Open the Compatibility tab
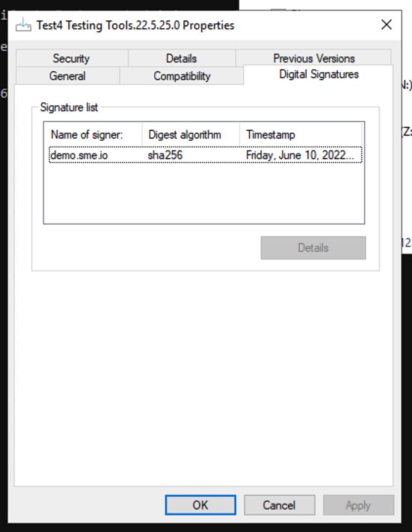The height and width of the screenshot is (532, 412). 182,76
